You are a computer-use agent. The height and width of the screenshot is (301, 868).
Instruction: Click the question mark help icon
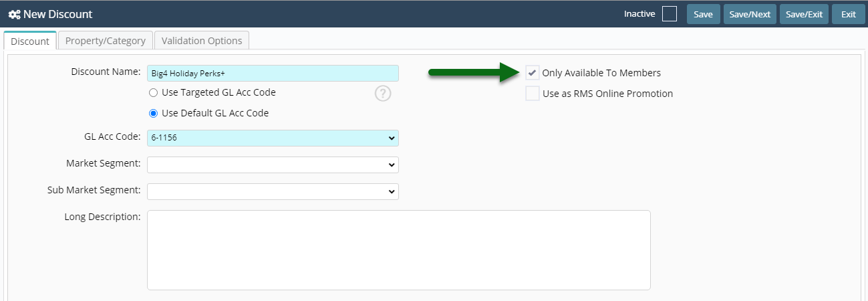pos(383,93)
